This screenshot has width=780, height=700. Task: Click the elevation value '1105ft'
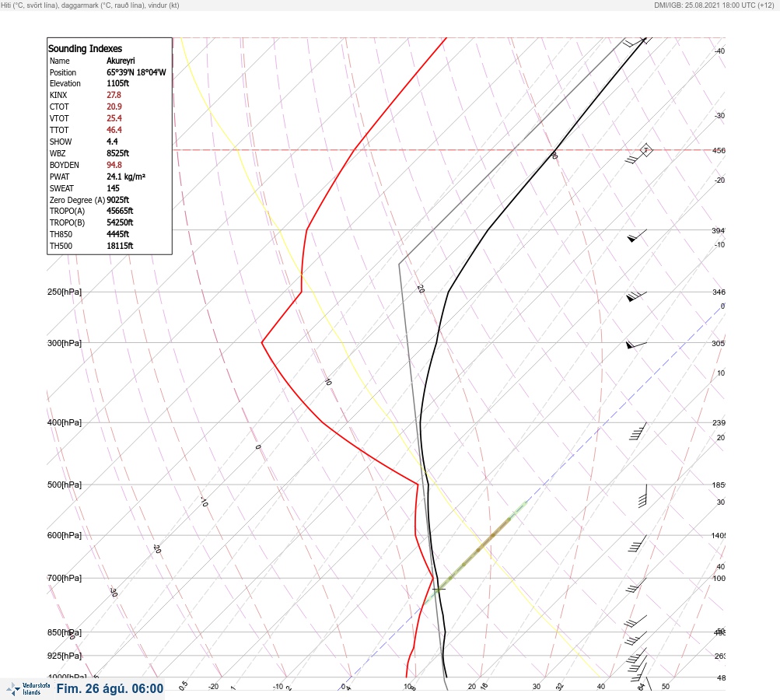(x=118, y=83)
